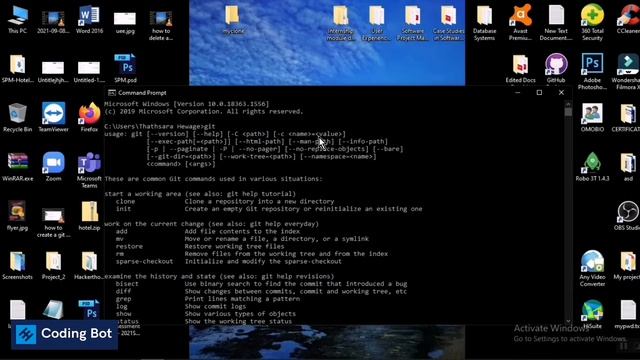This screenshot has width=640, height=360.
Task: Open the Software Project Ma... folder
Action: coord(413,23)
